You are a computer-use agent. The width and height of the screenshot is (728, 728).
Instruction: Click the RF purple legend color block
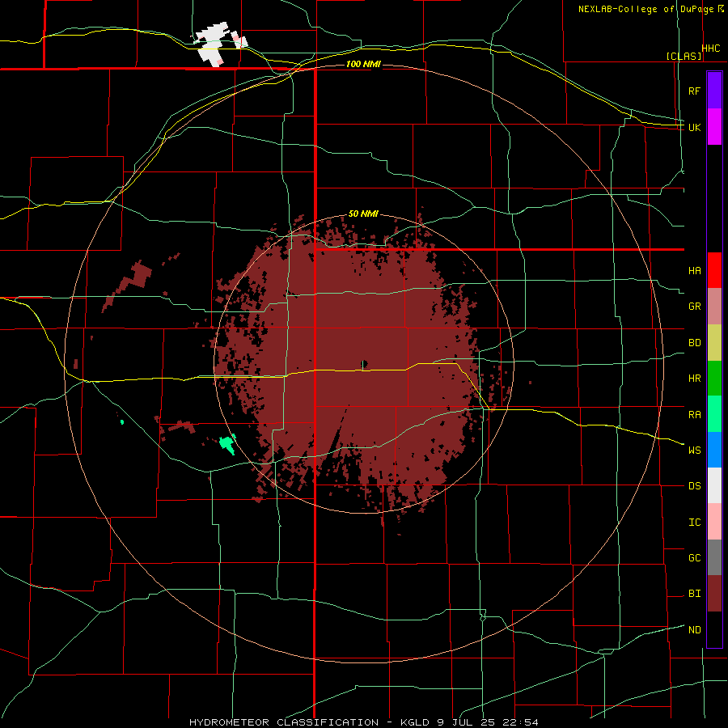714,90
